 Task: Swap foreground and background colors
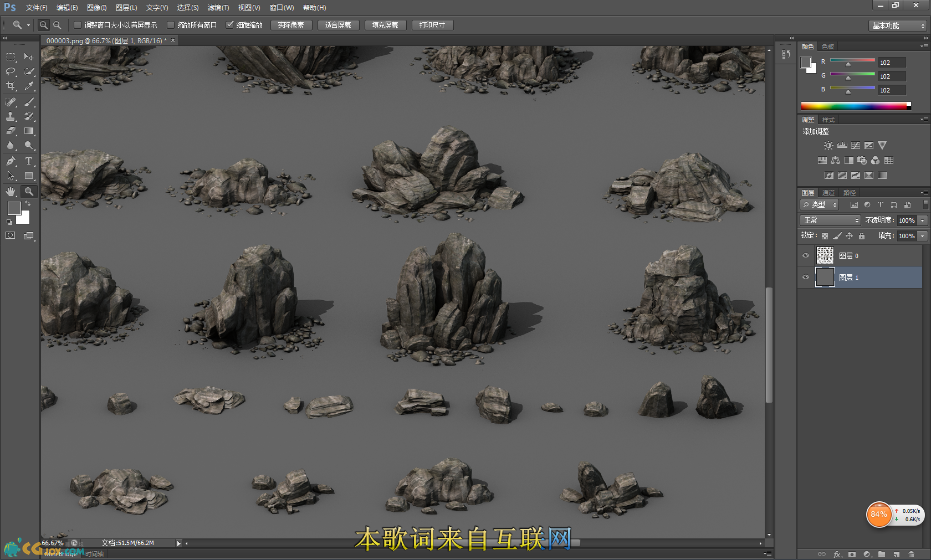pos(28,203)
